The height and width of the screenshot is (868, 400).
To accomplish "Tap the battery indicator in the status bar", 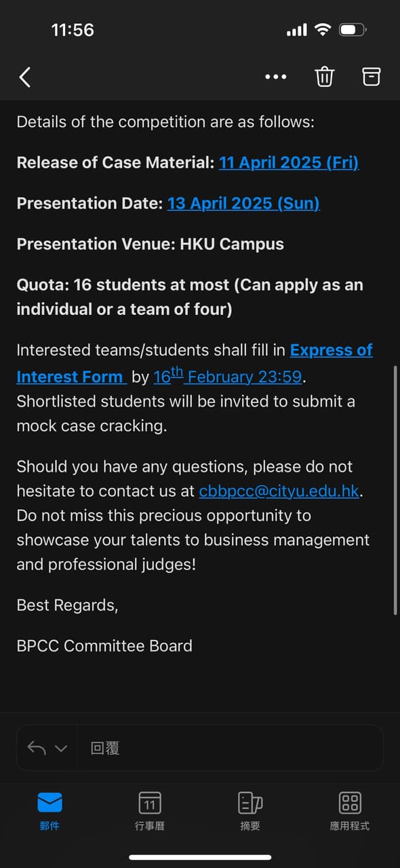I will click(351, 29).
